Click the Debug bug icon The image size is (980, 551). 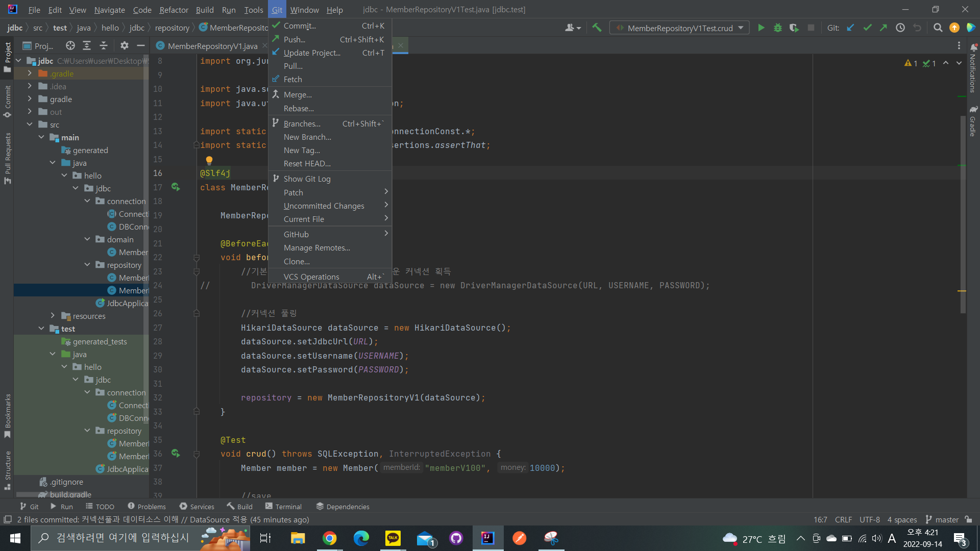(777, 28)
